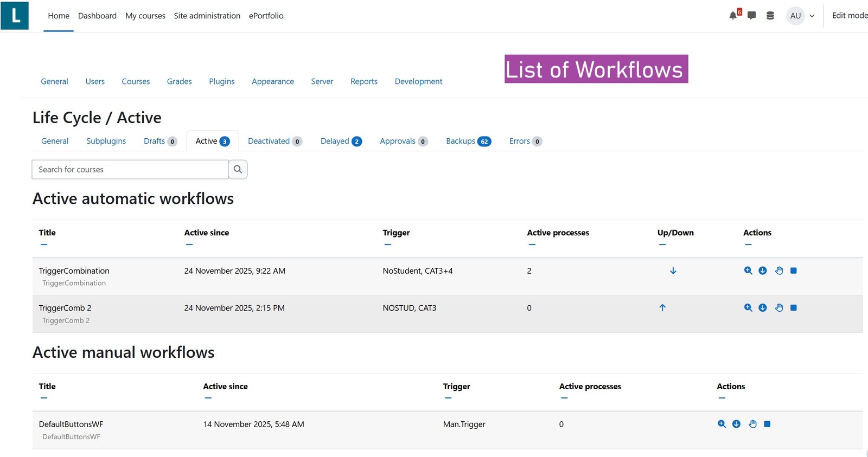
Task: Switch to the Server administration tab
Action: click(322, 81)
